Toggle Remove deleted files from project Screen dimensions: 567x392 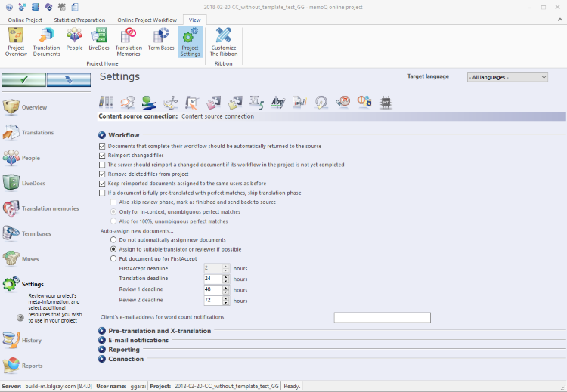102,174
